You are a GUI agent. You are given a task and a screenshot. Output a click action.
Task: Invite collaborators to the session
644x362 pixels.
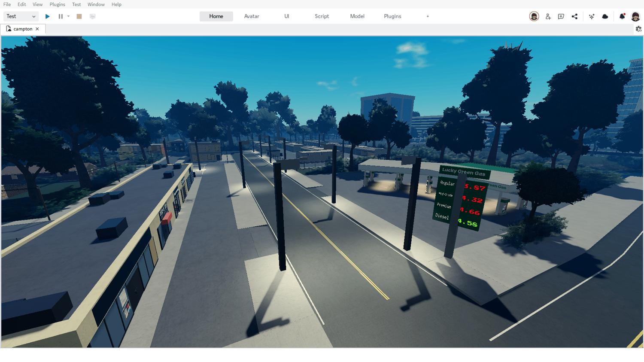coord(548,16)
